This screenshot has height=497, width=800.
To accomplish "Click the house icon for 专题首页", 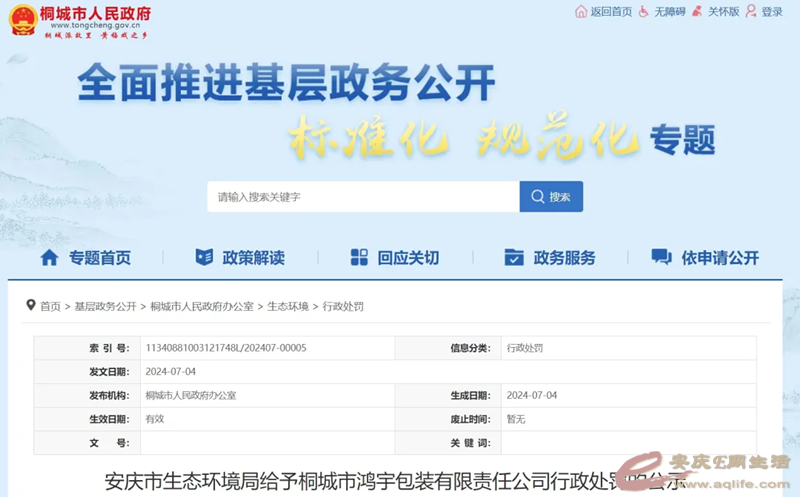I will [x=49, y=257].
